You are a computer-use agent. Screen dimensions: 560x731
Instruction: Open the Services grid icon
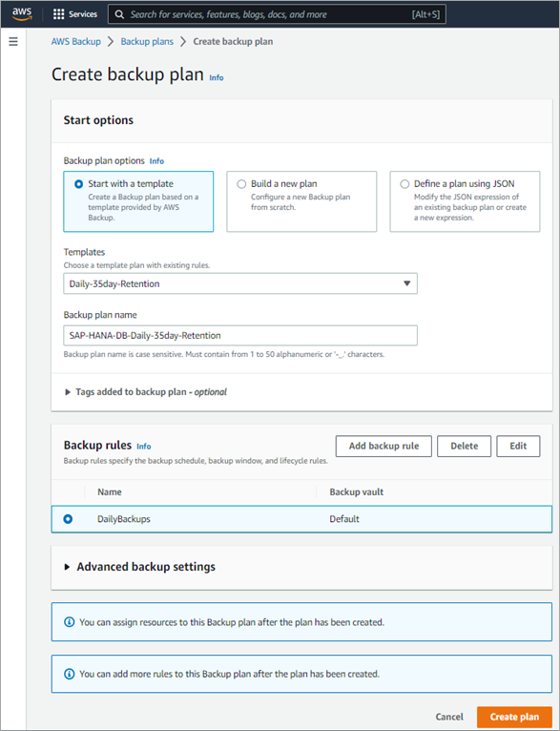(x=58, y=14)
